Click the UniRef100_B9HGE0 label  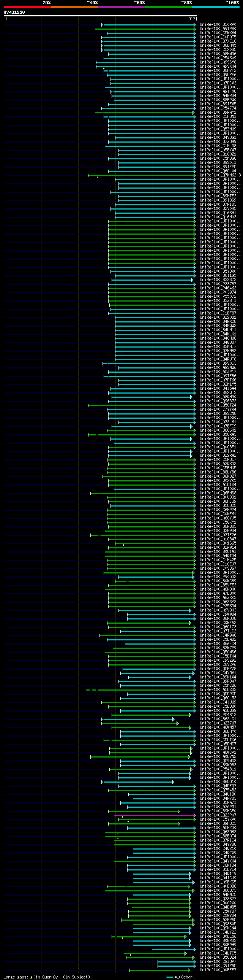coord(218,812)
